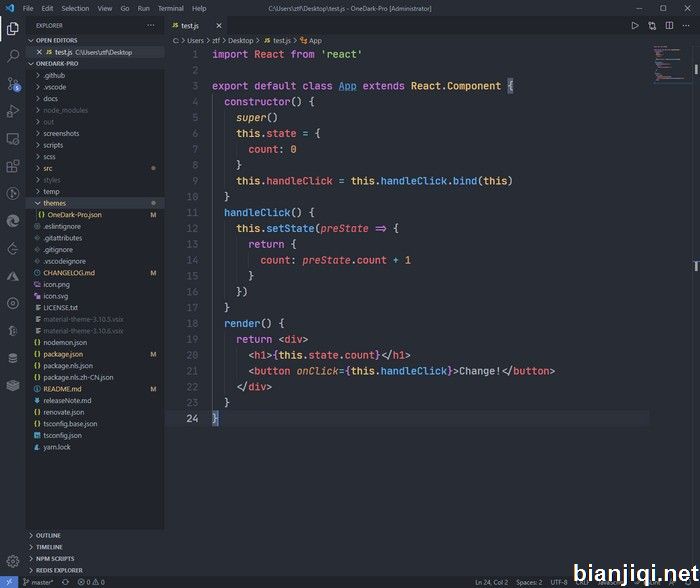This screenshot has height=588, width=700.
Task: Open package.json file
Action: click(95, 354)
